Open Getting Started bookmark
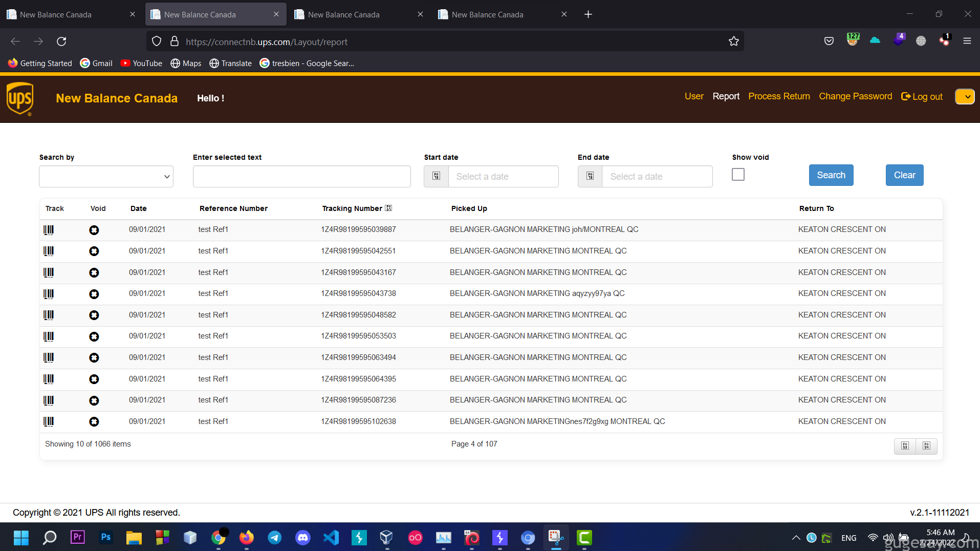Image resolution: width=980 pixels, height=551 pixels. 40,63
